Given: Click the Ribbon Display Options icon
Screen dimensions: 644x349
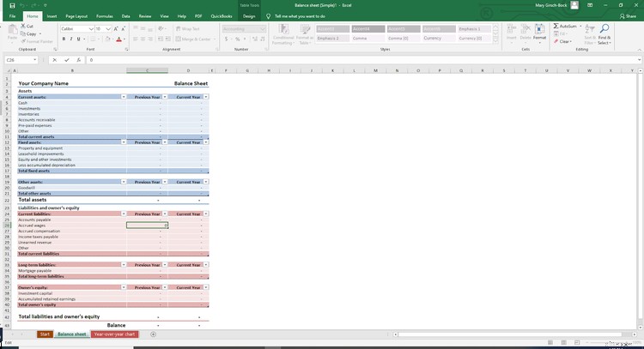Looking at the screenshot, I should (x=590, y=5).
